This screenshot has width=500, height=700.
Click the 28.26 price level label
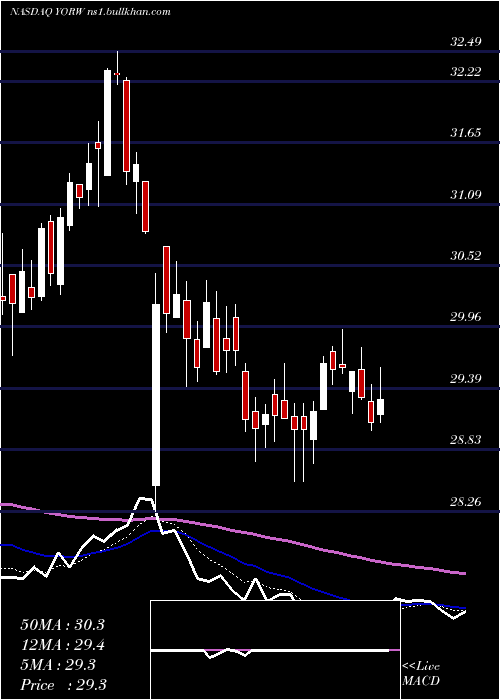pyautogui.click(x=466, y=502)
